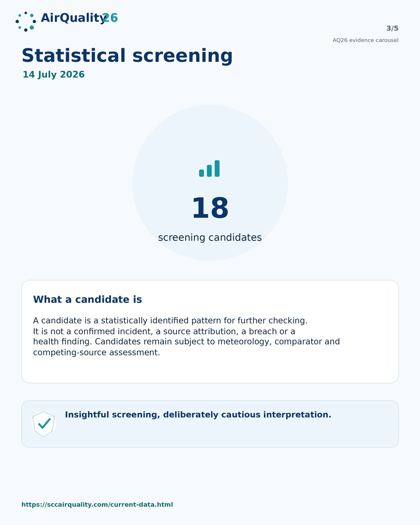Viewport: 420px width, 525px height.
Task: Click the teal 26 in the logo
Action: pos(110,18)
